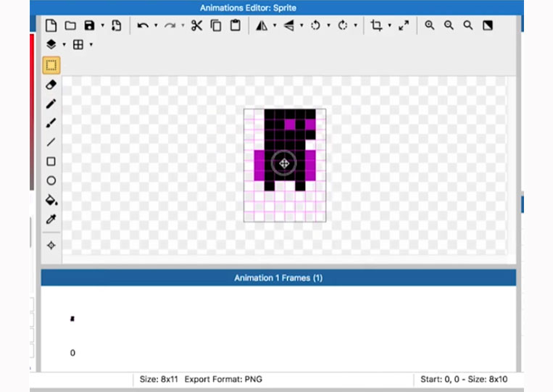Open the grid options dropdown arrow

click(x=91, y=44)
